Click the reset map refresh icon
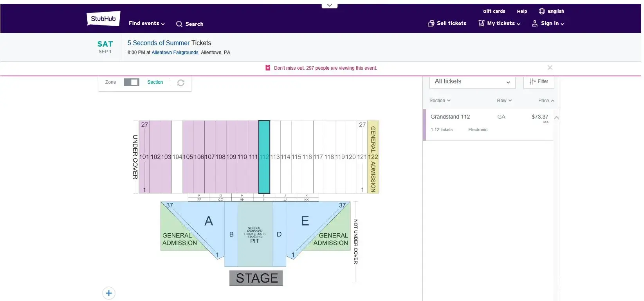Viewport: 644px width, 301px height. 180,83
